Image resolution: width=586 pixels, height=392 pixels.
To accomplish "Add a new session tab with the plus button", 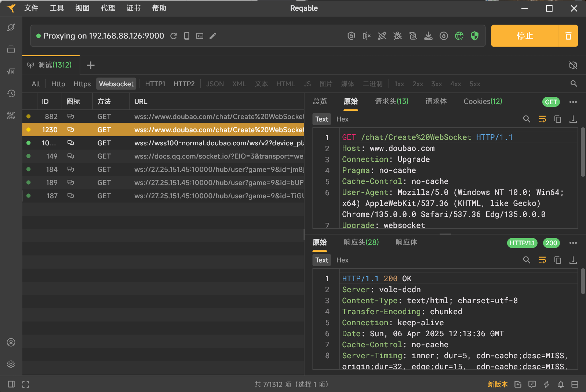I will (91, 65).
